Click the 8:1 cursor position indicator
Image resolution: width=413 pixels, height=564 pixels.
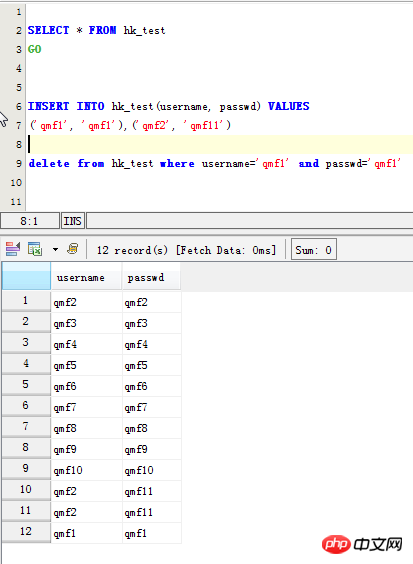30,221
